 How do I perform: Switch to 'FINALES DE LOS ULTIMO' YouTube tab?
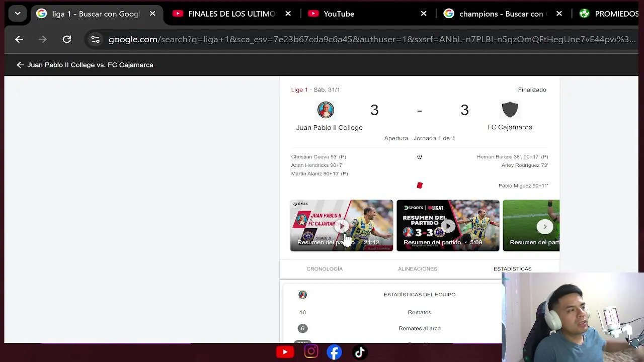(231, 14)
